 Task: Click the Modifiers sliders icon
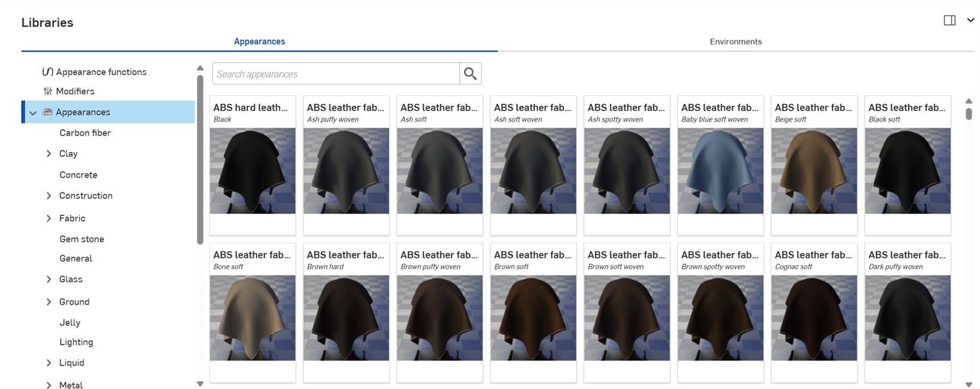47,91
